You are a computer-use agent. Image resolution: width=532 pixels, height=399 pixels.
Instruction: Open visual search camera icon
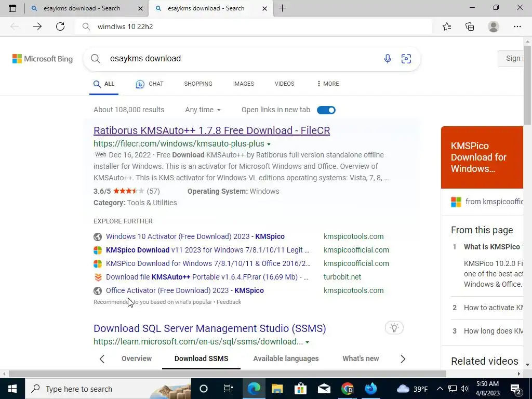[x=406, y=59]
